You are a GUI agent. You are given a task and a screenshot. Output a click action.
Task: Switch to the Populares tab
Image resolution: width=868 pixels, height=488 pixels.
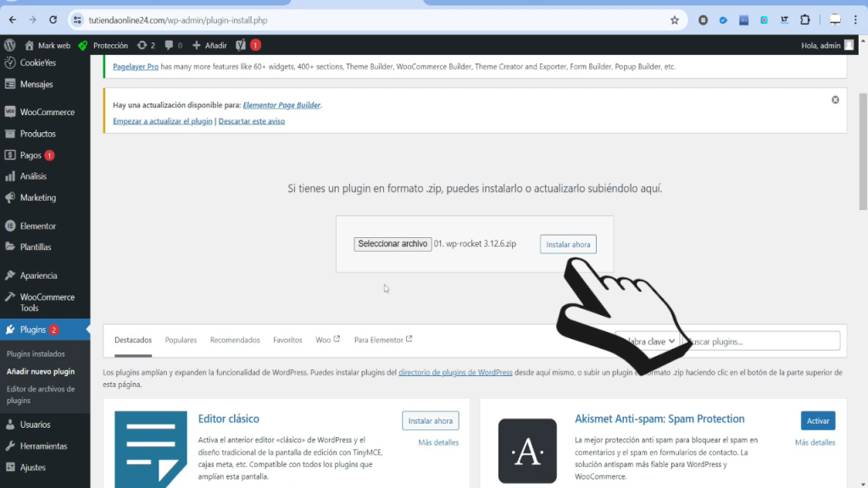(181, 339)
